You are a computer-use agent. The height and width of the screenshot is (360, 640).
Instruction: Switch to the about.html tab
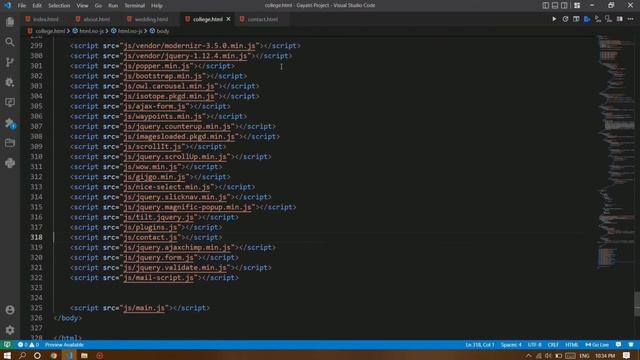[96, 19]
